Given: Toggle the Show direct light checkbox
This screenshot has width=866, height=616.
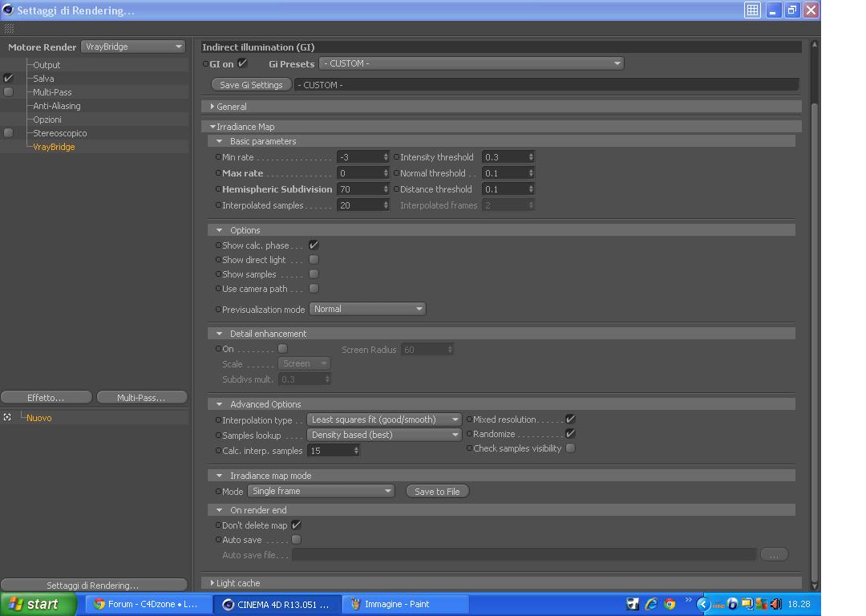Looking at the screenshot, I should pos(314,260).
